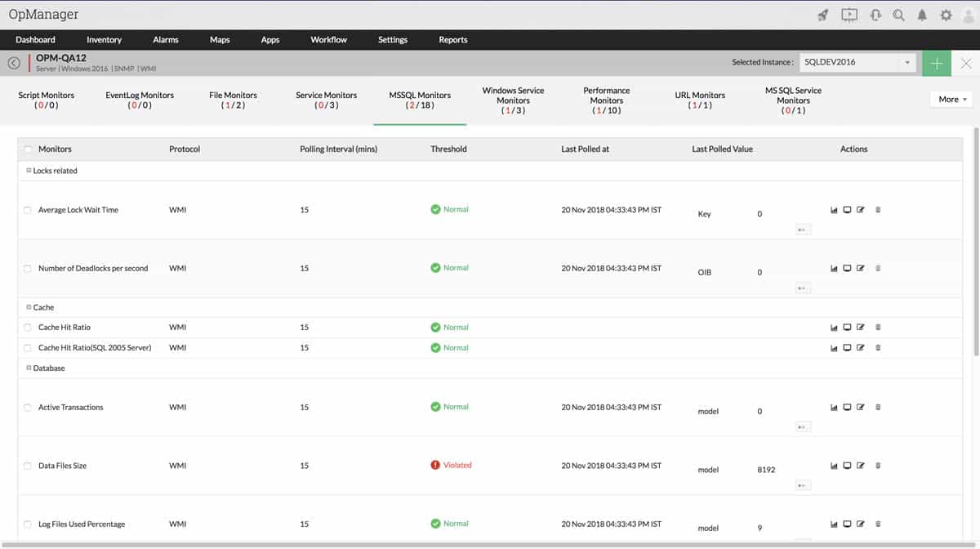The image size is (980, 549).
Task: Click the Polling Interval column header
Action: tap(338, 150)
